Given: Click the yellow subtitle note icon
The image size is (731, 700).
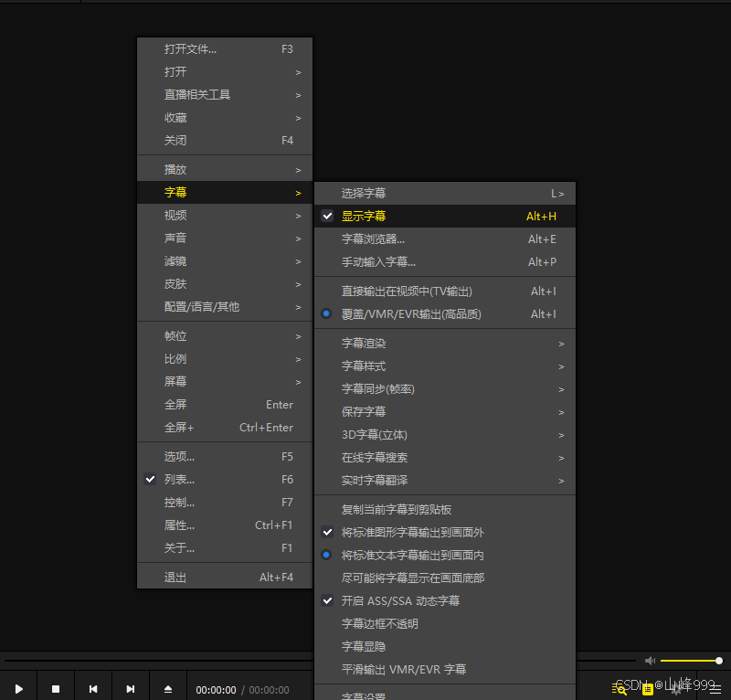Looking at the screenshot, I should click(648, 689).
